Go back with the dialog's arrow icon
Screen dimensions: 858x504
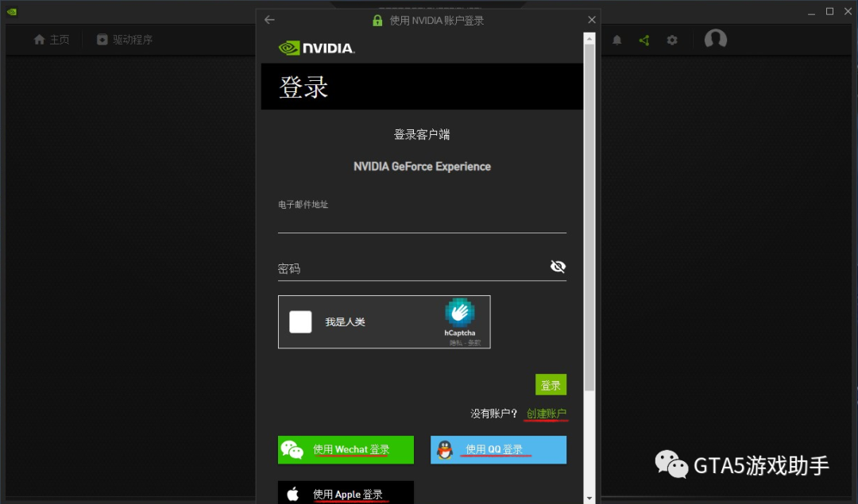click(269, 20)
